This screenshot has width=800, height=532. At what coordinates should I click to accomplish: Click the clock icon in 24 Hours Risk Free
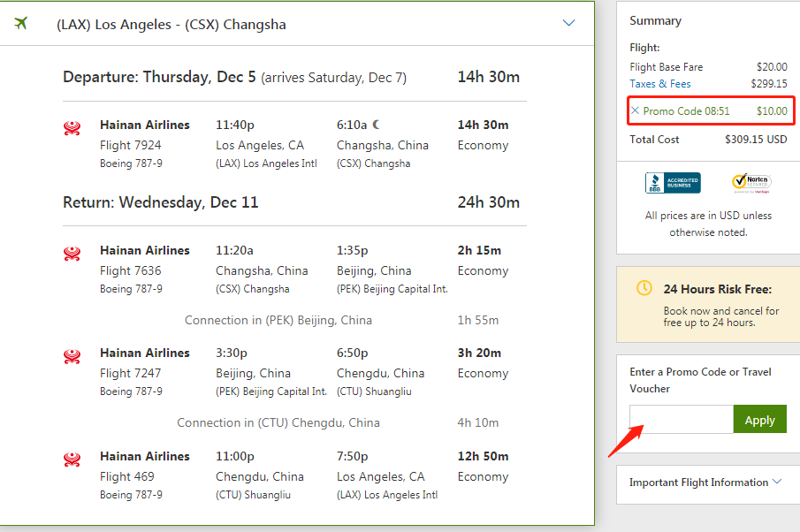coord(644,288)
